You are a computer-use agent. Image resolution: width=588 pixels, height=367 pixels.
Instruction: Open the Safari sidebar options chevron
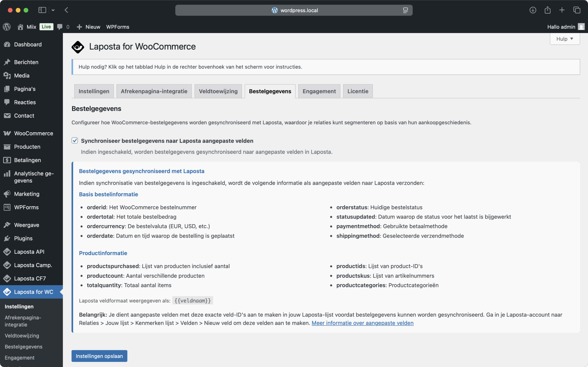pos(53,10)
